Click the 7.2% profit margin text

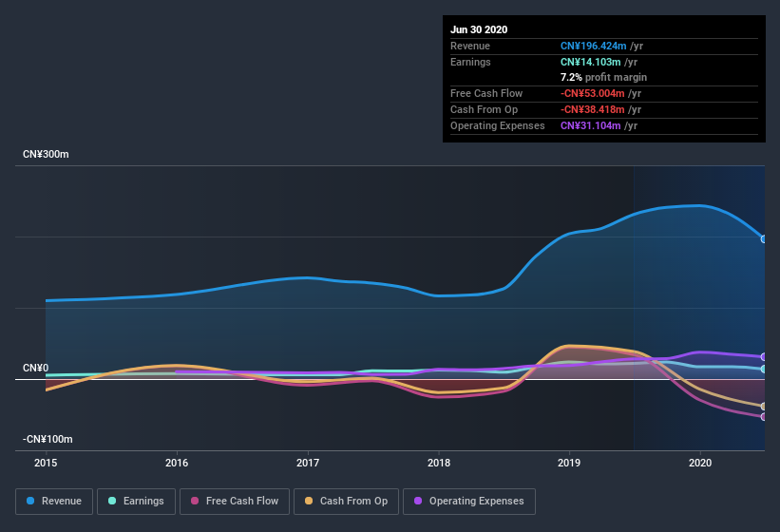604,77
